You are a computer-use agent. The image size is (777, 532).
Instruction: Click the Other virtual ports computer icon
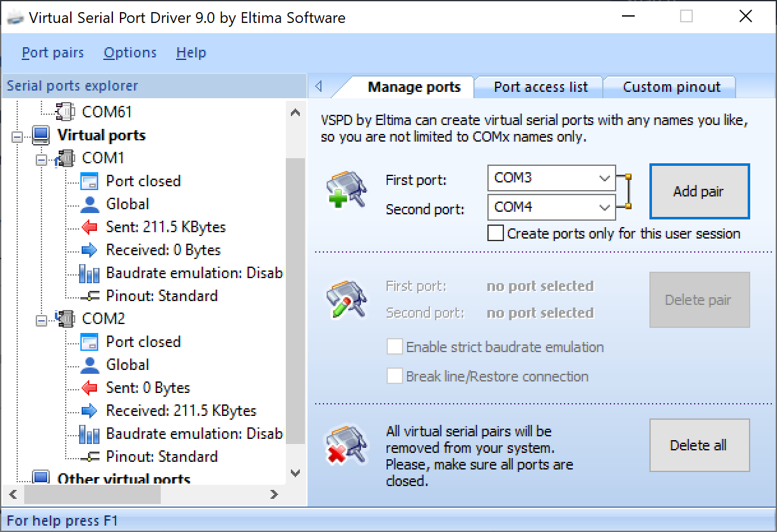[x=41, y=478]
